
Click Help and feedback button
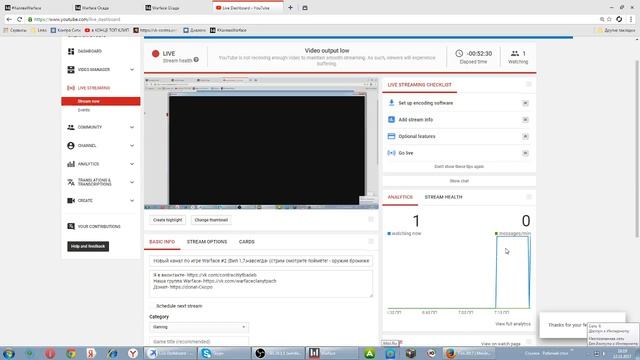(x=88, y=246)
